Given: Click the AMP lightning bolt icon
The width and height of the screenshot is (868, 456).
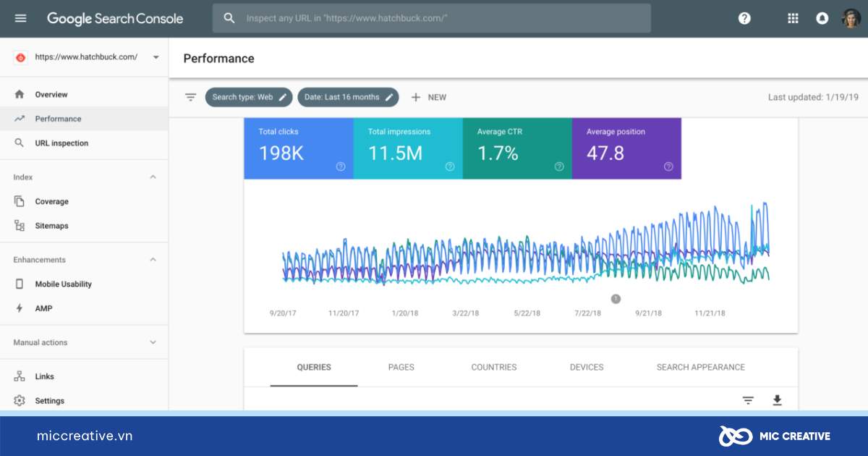Looking at the screenshot, I should (20, 308).
